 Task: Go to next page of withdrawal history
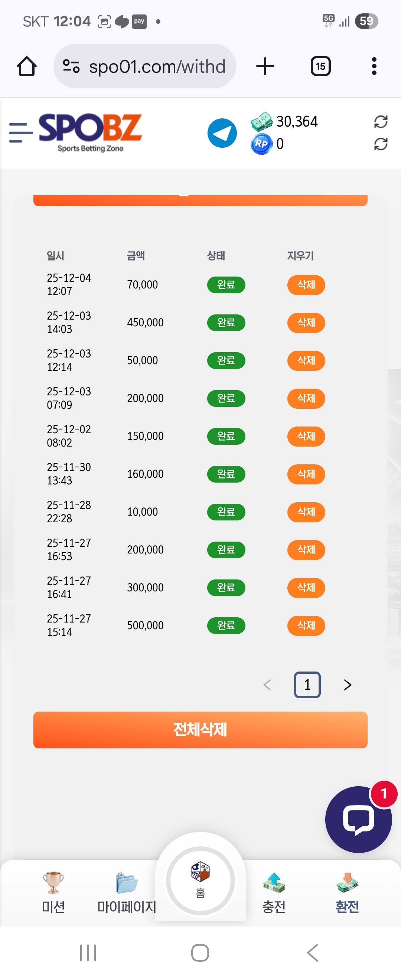point(348,685)
